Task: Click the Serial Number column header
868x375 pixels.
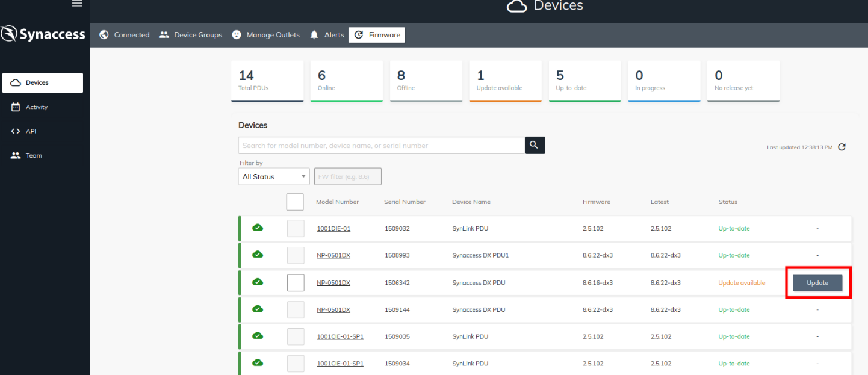Action: [x=405, y=202]
